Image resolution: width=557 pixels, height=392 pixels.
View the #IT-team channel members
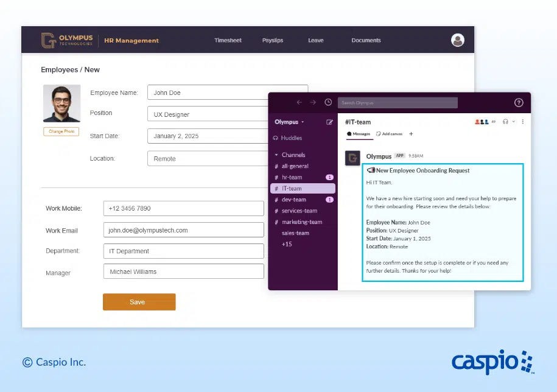pyautogui.click(x=485, y=122)
